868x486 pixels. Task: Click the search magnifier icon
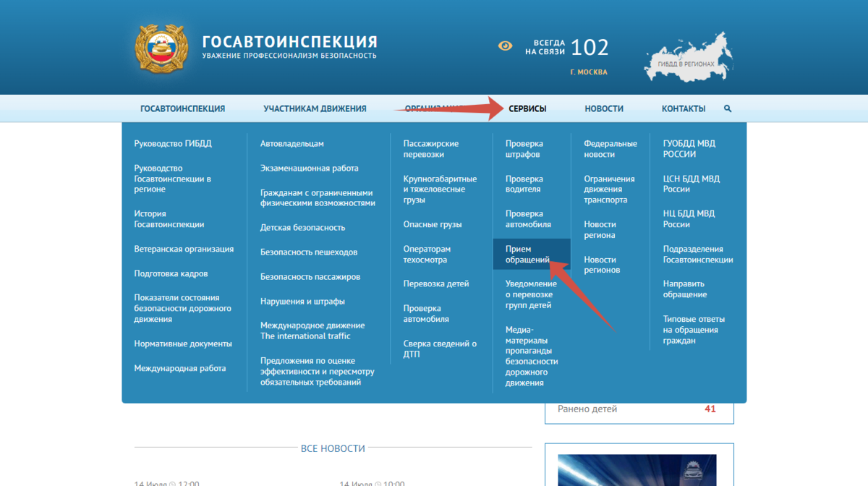728,108
